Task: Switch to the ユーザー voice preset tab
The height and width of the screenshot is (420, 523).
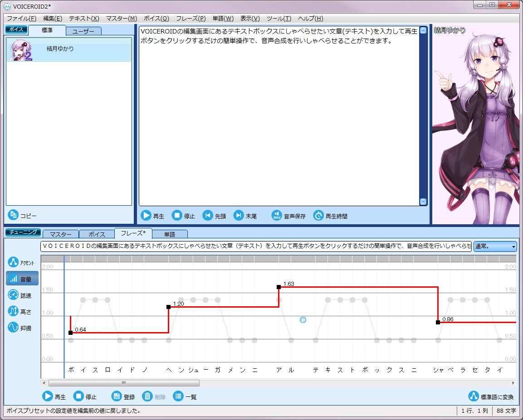Action: point(83,31)
